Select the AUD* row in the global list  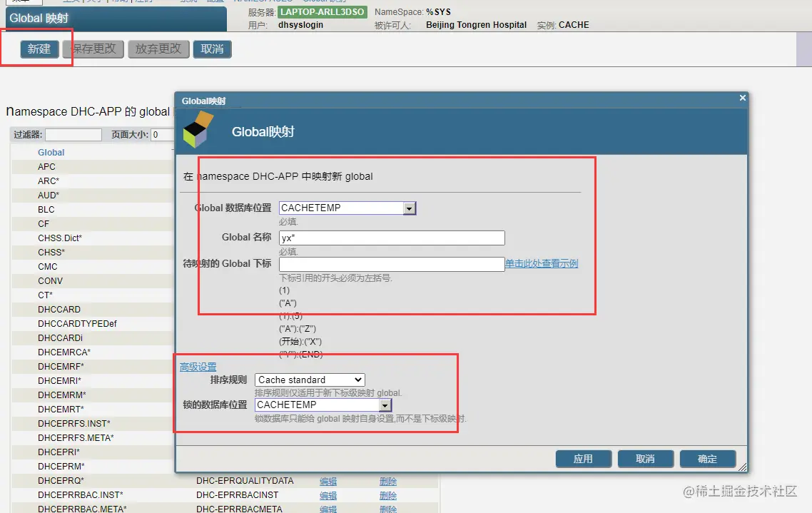pyautogui.click(x=92, y=195)
